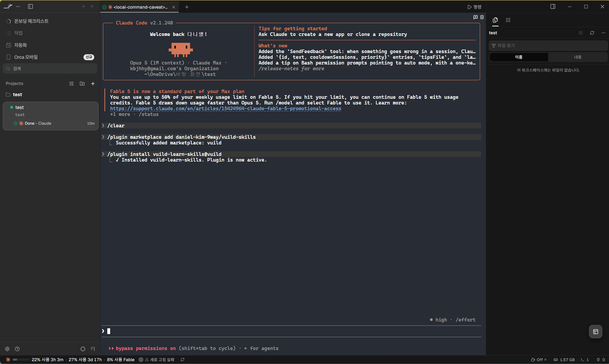
Task: Click the Orca logo icon
Action: [8, 7]
